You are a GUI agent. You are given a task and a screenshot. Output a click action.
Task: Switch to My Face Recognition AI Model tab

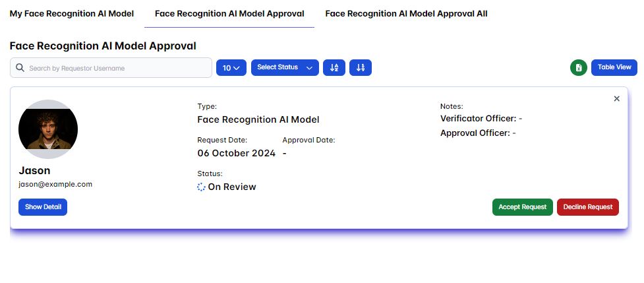(72, 14)
